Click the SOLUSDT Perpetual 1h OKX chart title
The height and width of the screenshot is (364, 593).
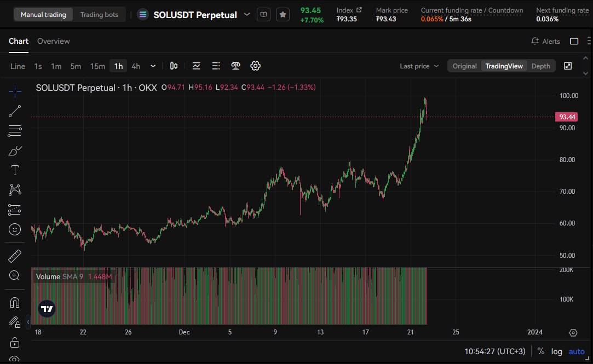click(x=96, y=88)
